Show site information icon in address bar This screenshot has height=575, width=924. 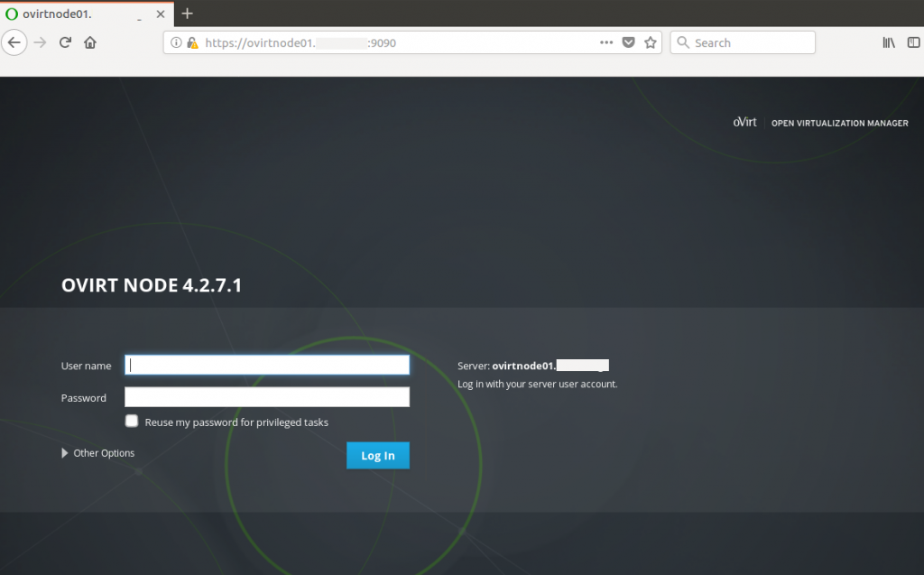click(176, 42)
